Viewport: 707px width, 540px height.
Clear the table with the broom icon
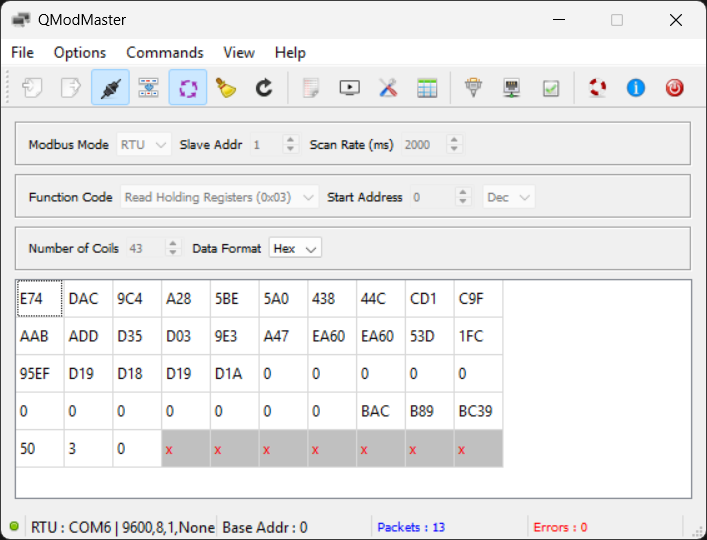(226, 88)
